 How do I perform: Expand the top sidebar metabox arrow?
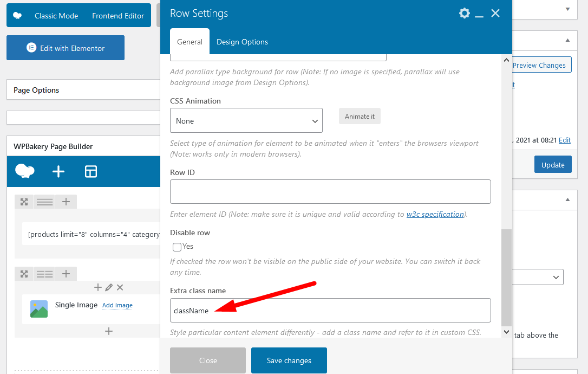[568, 9]
